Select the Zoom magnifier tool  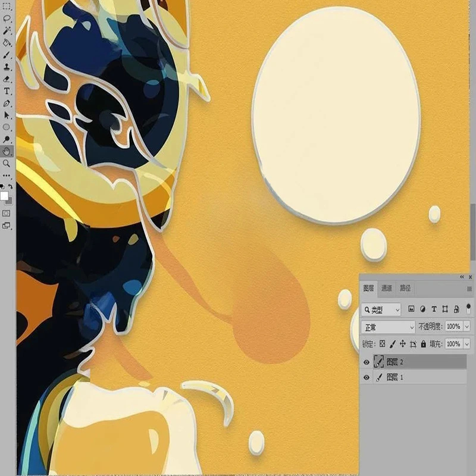(7, 164)
